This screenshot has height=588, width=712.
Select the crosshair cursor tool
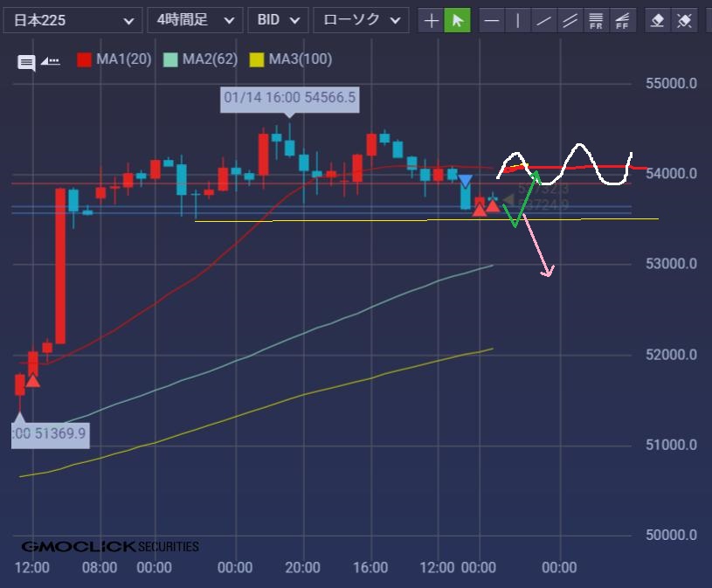tap(431, 20)
